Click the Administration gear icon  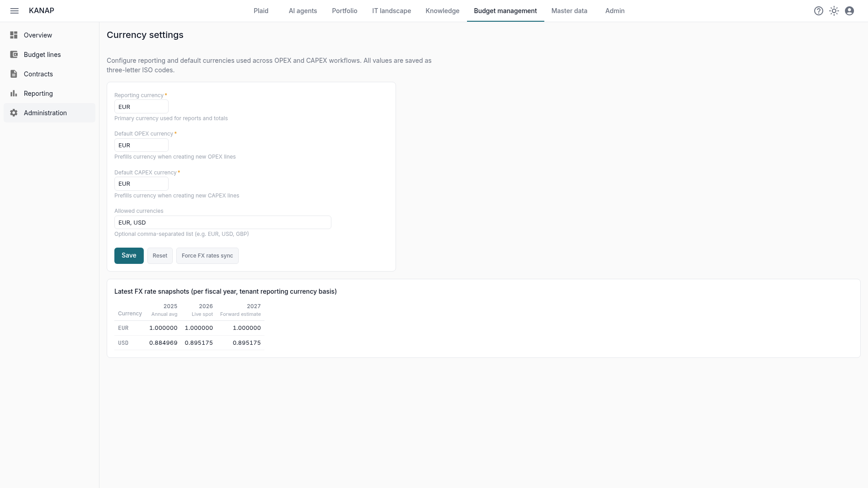[x=14, y=113]
